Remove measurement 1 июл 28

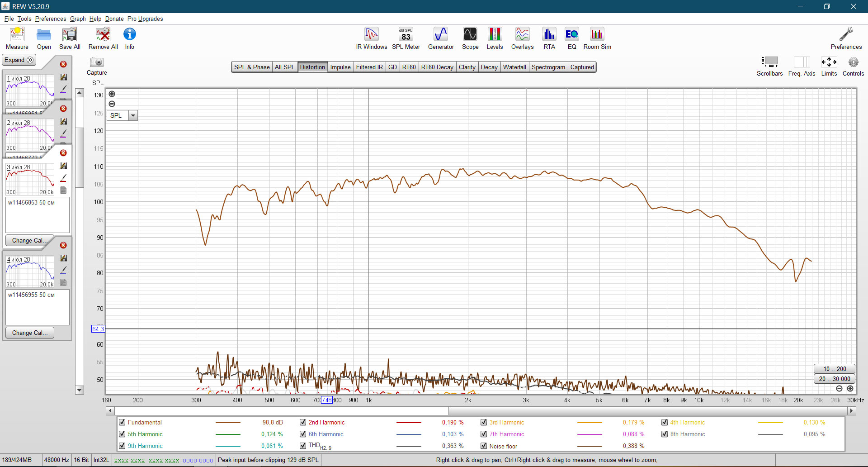(x=63, y=64)
